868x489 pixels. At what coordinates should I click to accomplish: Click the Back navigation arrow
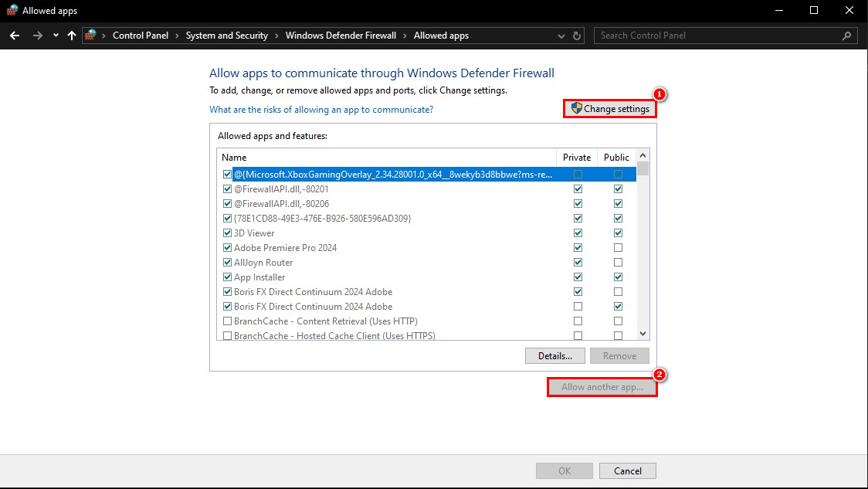[15, 36]
